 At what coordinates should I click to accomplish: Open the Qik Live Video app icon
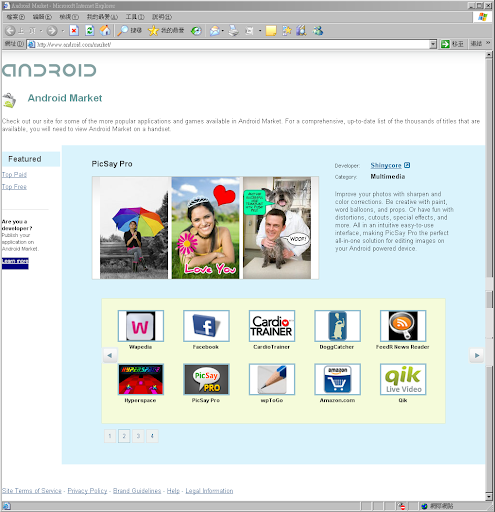(x=403, y=379)
